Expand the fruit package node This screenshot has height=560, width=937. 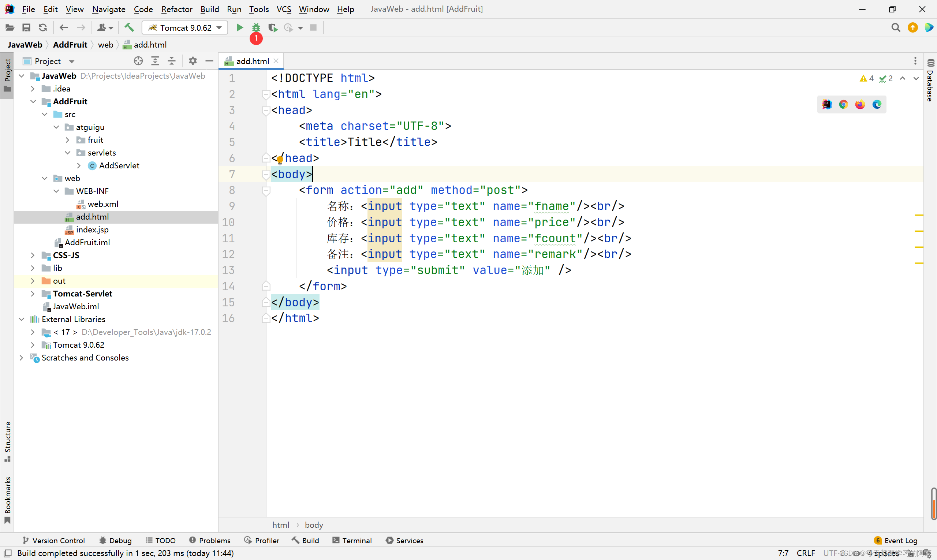[x=68, y=140]
